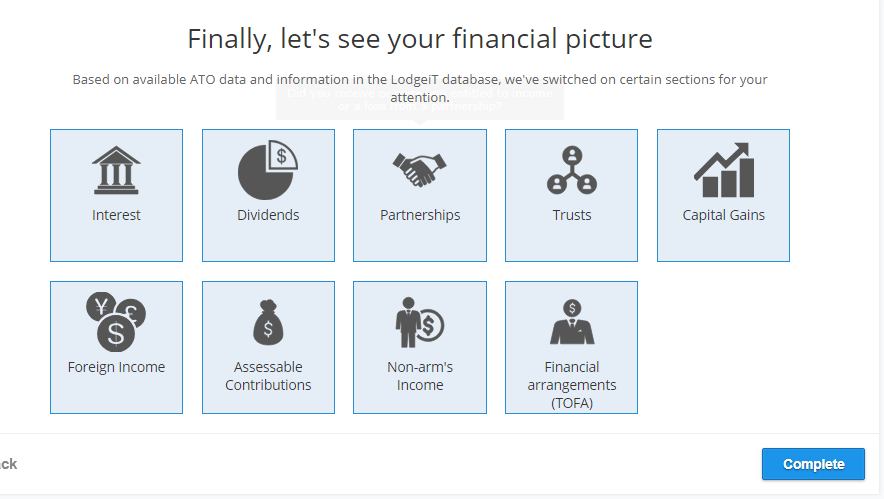Click the bank building Interest icon
Image resolution: width=884 pixels, height=499 pixels.
[116, 170]
